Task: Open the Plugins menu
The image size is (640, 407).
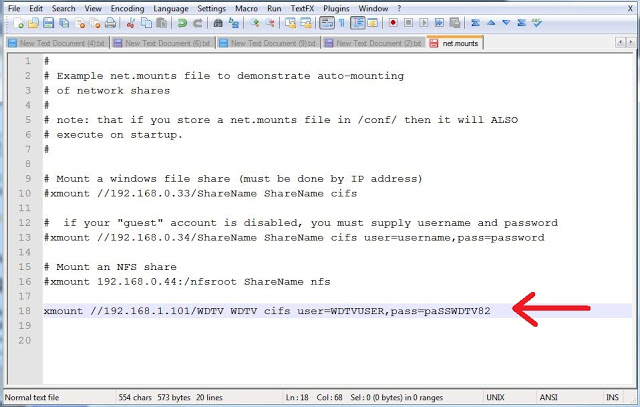Action: [x=338, y=7]
